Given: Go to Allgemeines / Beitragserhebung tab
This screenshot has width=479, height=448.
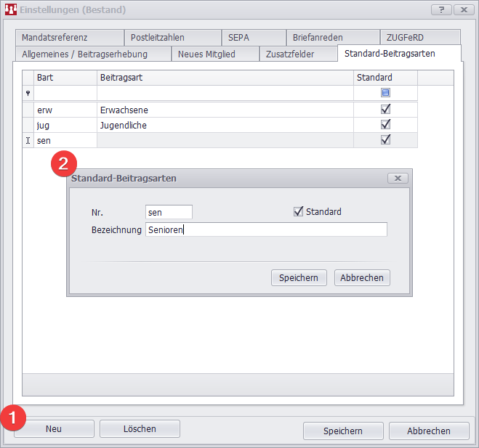Looking at the screenshot, I should point(84,54).
